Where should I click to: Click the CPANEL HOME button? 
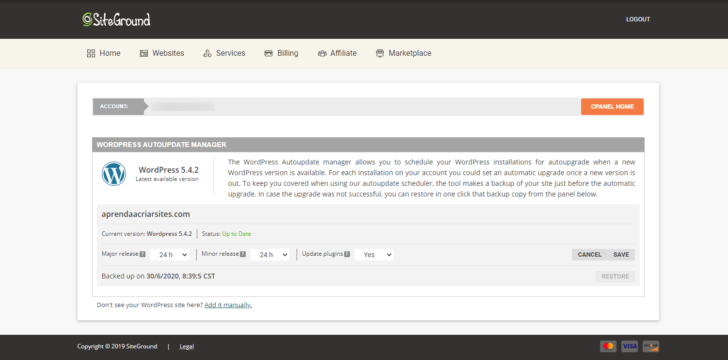[x=612, y=106]
